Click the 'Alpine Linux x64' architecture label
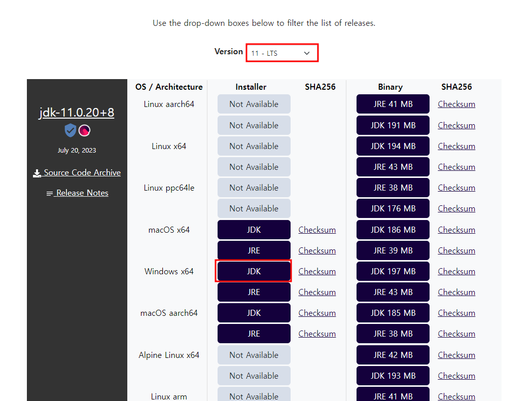The width and height of the screenshot is (532, 401). click(x=169, y=355)
